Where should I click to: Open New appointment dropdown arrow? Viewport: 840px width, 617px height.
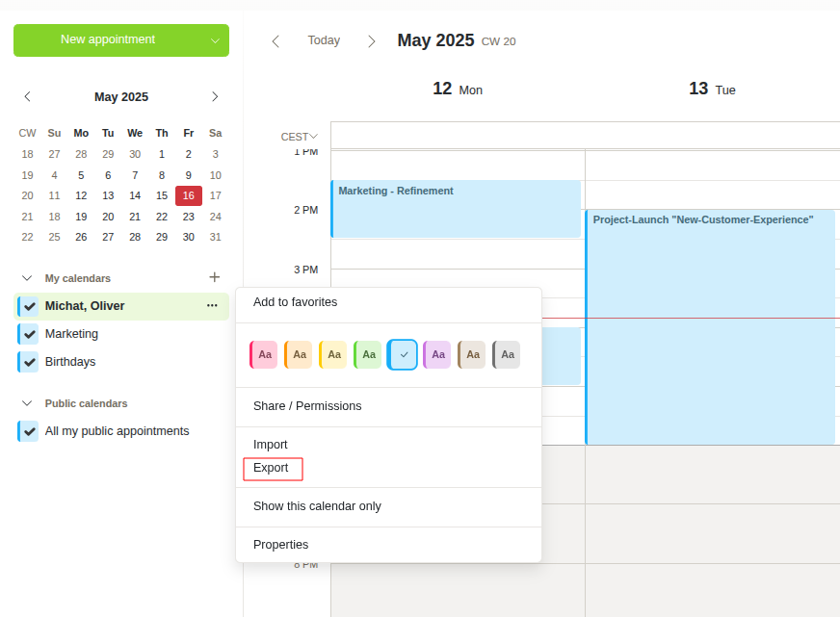coord(215,40)
